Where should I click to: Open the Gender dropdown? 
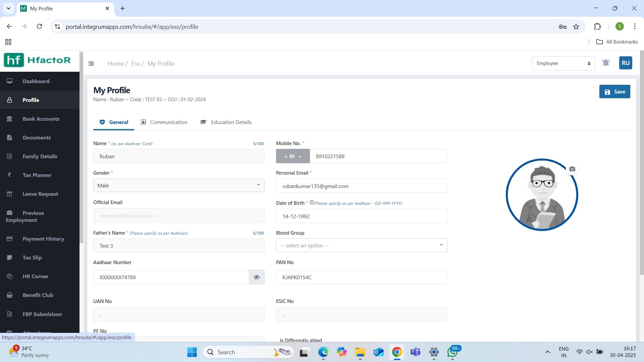coord(179,186)
